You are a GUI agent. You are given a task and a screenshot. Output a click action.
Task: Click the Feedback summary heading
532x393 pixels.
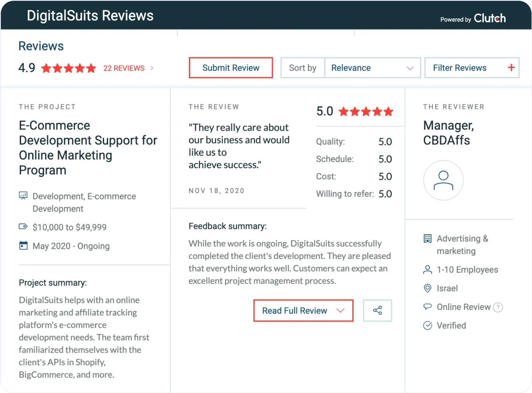tap(227, 226)
